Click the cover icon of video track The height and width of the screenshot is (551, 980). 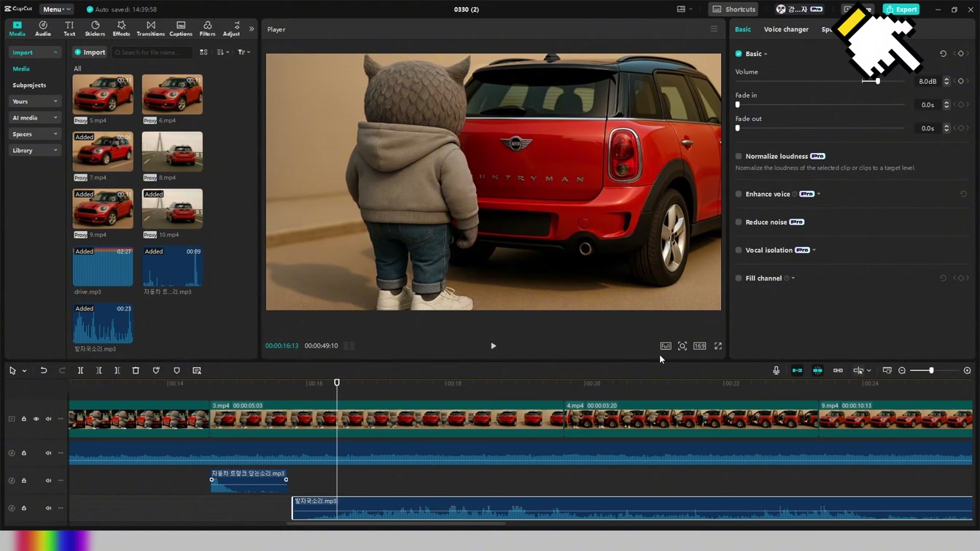11,419
